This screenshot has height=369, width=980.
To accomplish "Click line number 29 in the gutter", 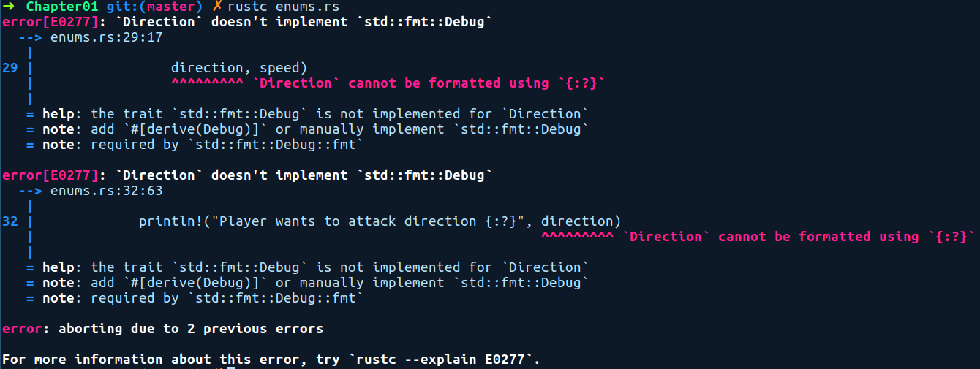I will [10, 68].
